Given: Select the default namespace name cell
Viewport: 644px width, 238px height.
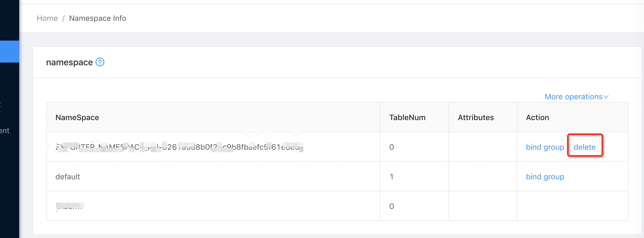Looking at the screenshot, I should [68, 177].
